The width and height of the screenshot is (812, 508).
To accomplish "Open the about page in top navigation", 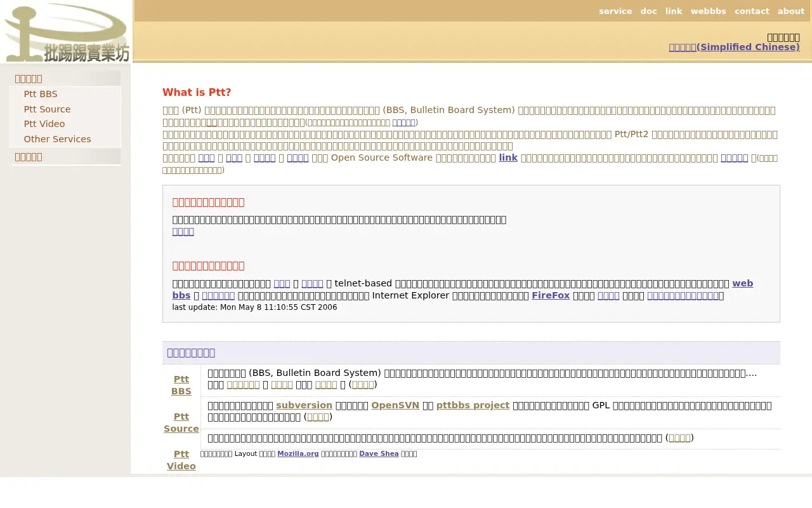I will coord(791,11).
